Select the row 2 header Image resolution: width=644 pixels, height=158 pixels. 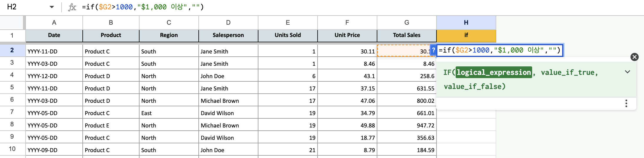[12, 50]
